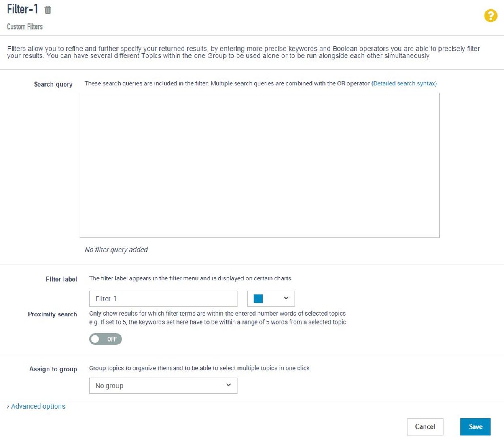The width and height of the screenshot is (504, 437).
Task: Toggle the Proximity search switch on
Action: [105, 339]
